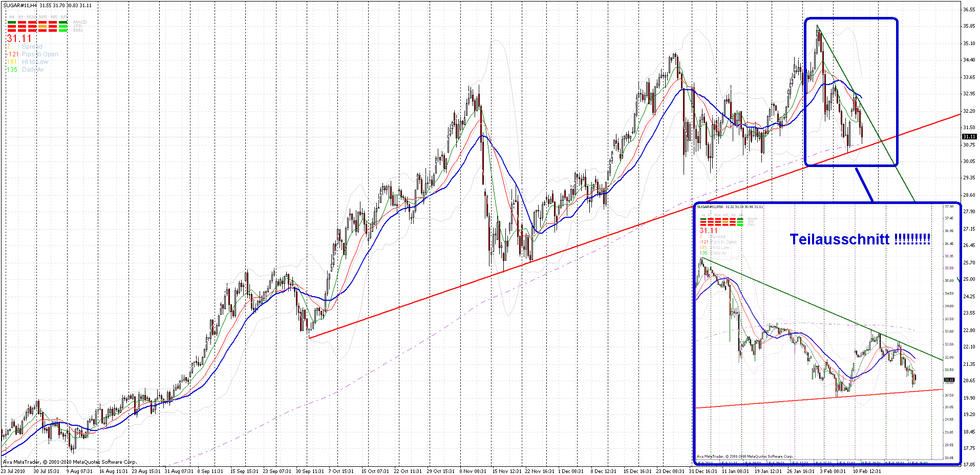
Task: Click the 9 Aug 07:31 date label
Action: [79, 471]
